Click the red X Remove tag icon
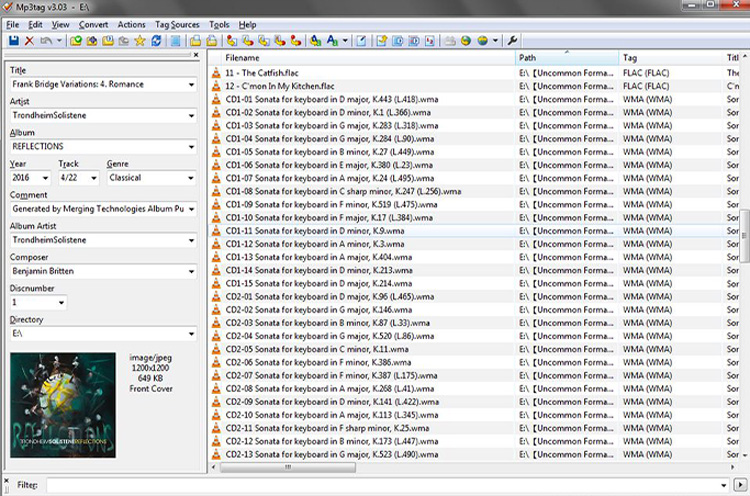Screen dimensions: 750x496 29,41
